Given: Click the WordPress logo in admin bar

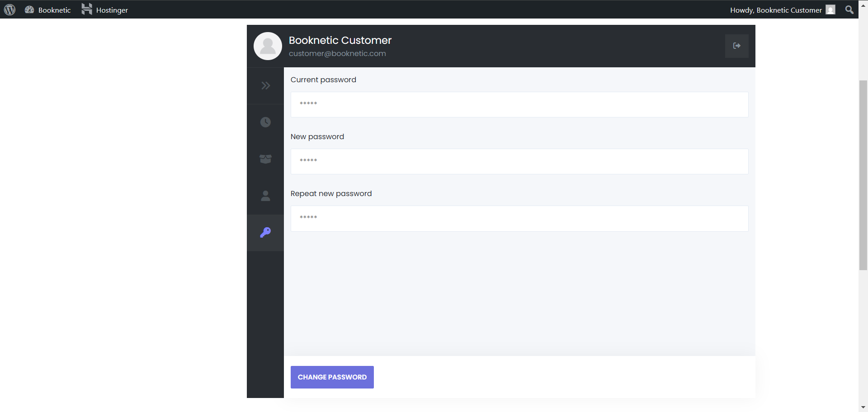Looking at the screenshot, I should click(x=9, y=9).
